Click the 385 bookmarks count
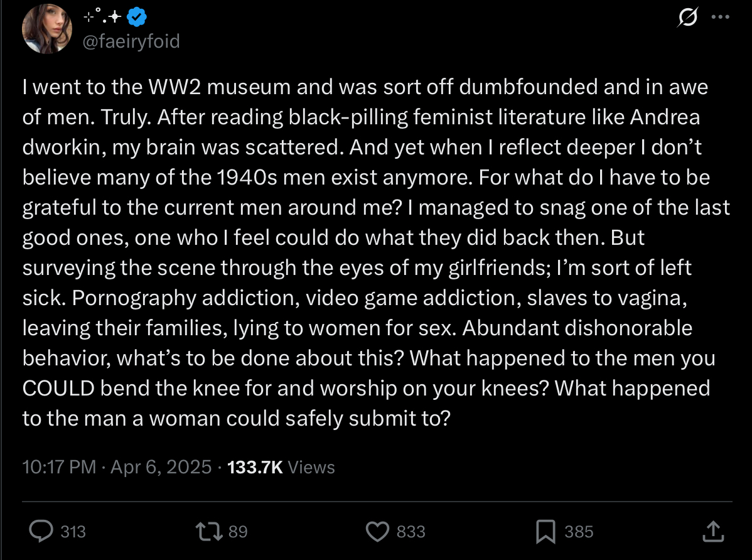 (x=579, y=532)
